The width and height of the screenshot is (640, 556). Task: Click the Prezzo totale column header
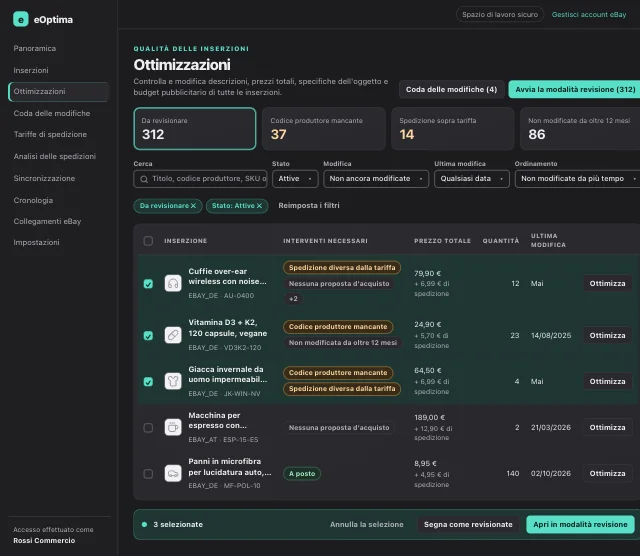(x=442, y=241)
